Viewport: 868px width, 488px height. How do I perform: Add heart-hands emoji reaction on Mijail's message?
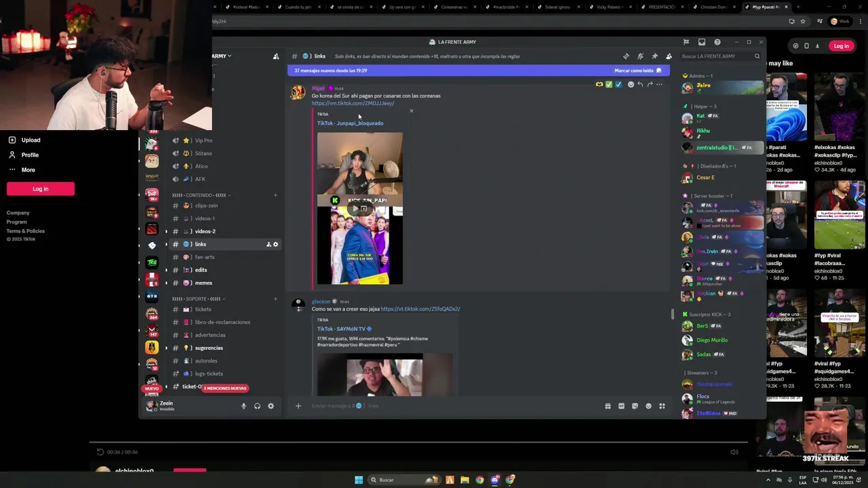[x=599, y=85]
